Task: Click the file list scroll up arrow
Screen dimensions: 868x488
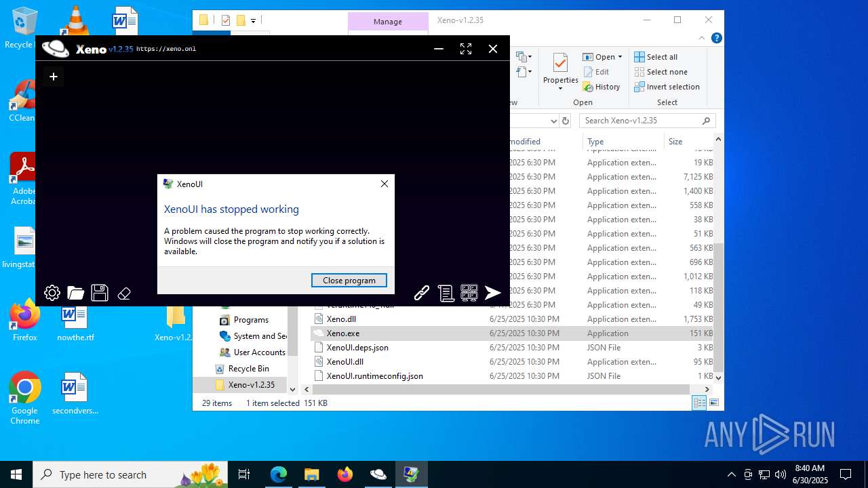Action: [719, 140]
